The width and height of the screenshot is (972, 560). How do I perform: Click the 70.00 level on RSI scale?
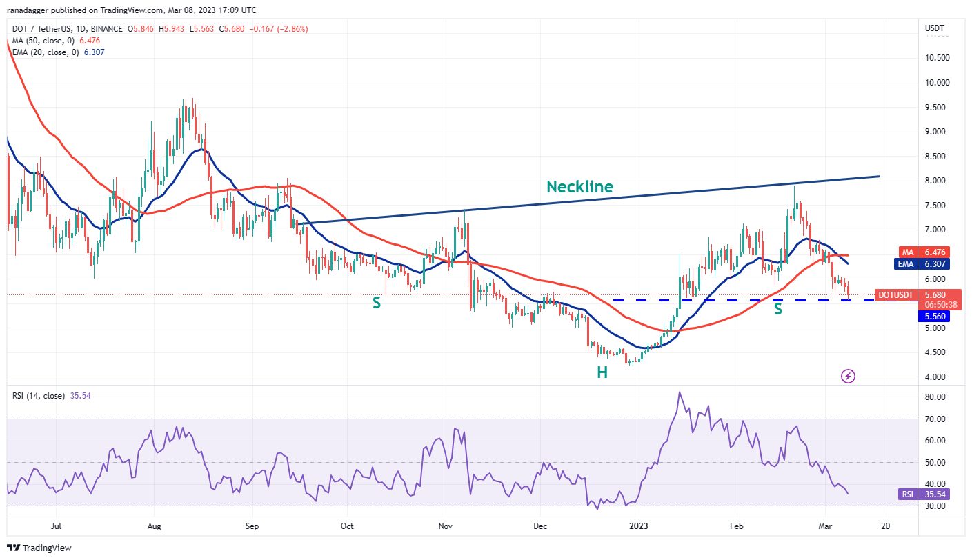click(x=934, y=419)
